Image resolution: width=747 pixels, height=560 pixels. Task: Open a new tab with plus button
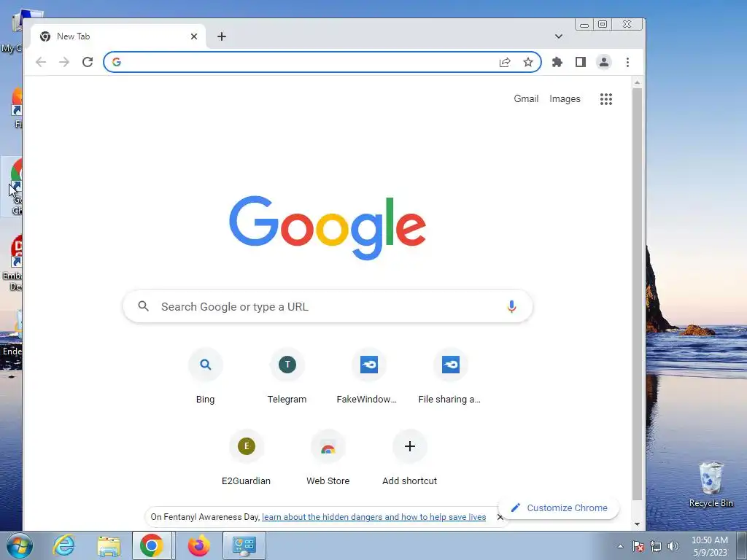222,36
